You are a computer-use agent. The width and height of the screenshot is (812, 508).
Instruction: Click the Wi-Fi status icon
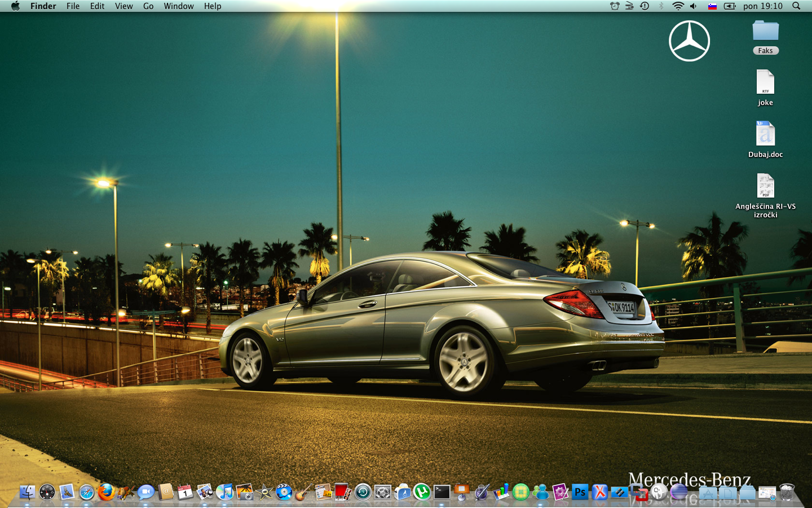coord(678,6)
